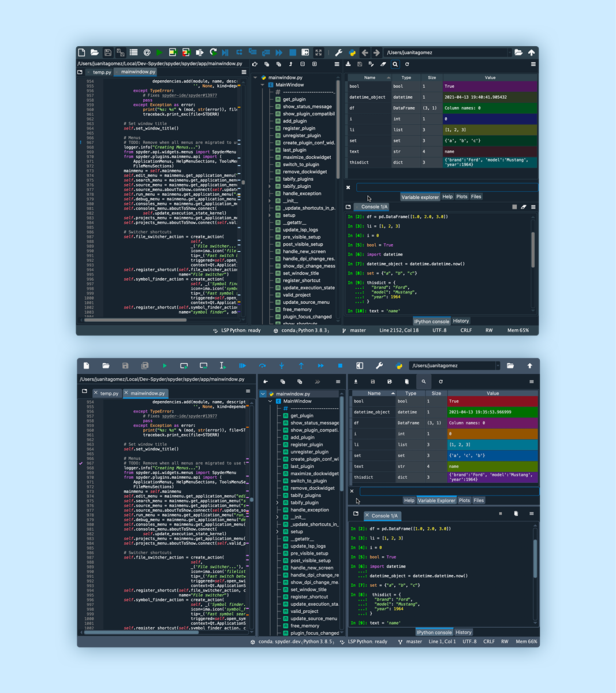The height and width of the screenshot is (693, 616).
Task: Click the purple True value cell in the upper Variable explorer
Action: point(490,86)
